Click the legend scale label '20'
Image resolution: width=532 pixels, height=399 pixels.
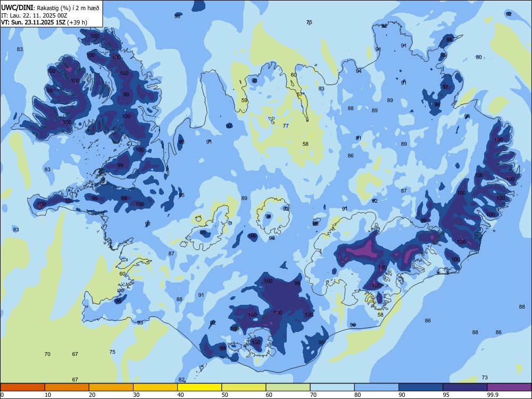click(x=92, y=395)
